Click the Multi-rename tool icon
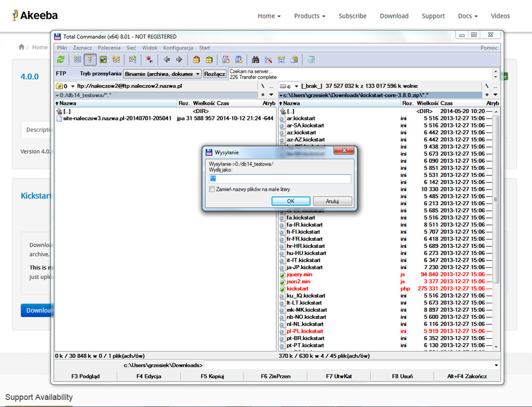Image resolution: width=532 pixels, height=407 pixels. click(268, 60)
